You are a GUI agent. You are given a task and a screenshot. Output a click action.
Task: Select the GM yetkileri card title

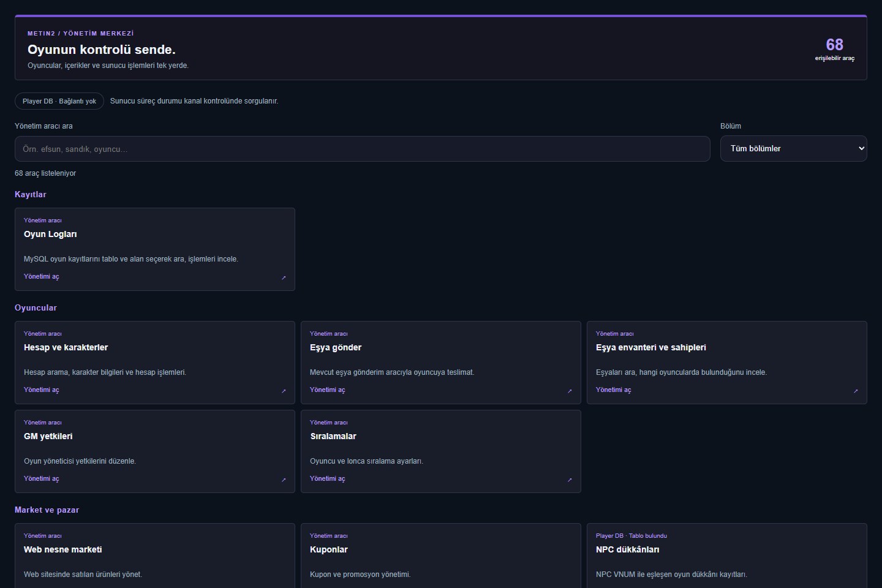pos(48,436)
